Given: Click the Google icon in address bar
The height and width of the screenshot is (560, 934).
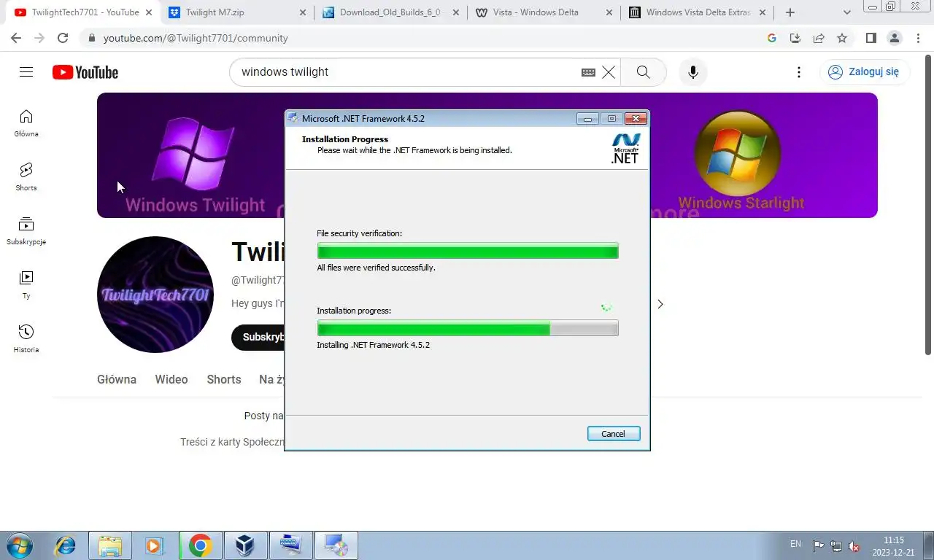Looking at the screenshot, I should (x=772, y=38).
